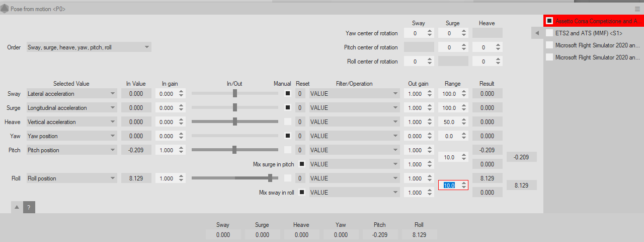Click the question mark help button
The height and width of the screenshot is (242, 644).
click(29, 207)
